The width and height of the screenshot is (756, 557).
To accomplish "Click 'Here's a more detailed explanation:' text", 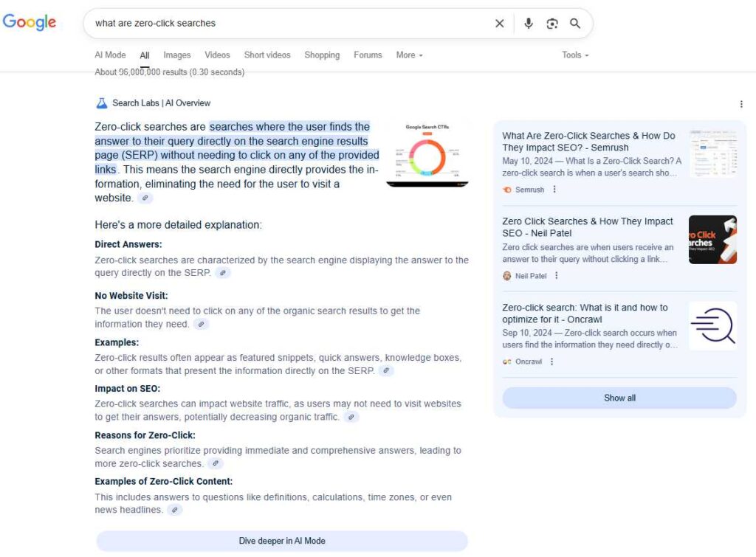I will tap(179, 225).
